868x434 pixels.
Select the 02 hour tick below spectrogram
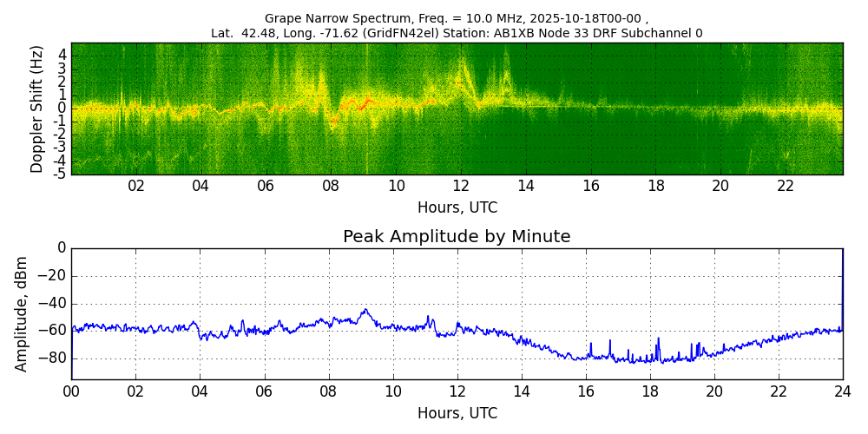(x=136, y=186)
